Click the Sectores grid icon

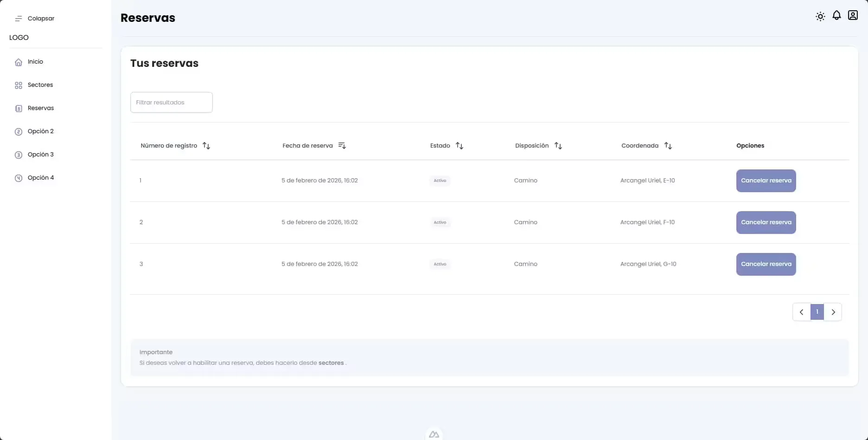(19, 85)
